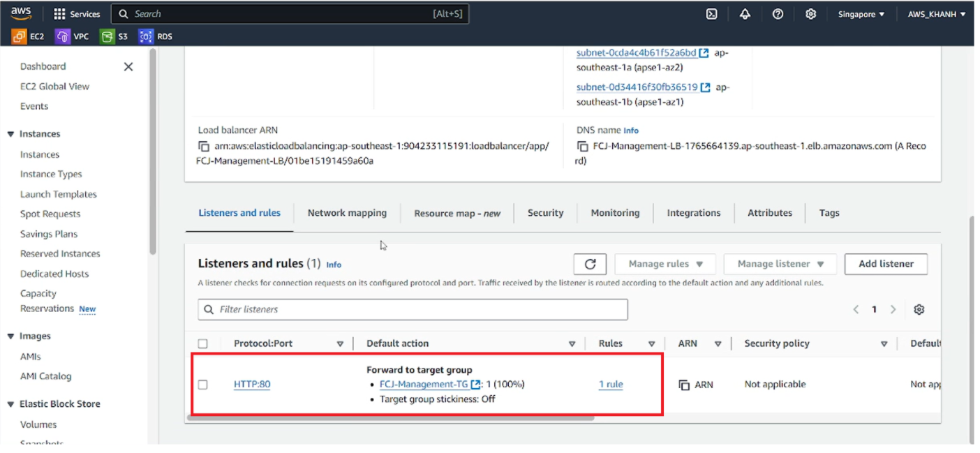Switch to the Integrations tab

694,213
